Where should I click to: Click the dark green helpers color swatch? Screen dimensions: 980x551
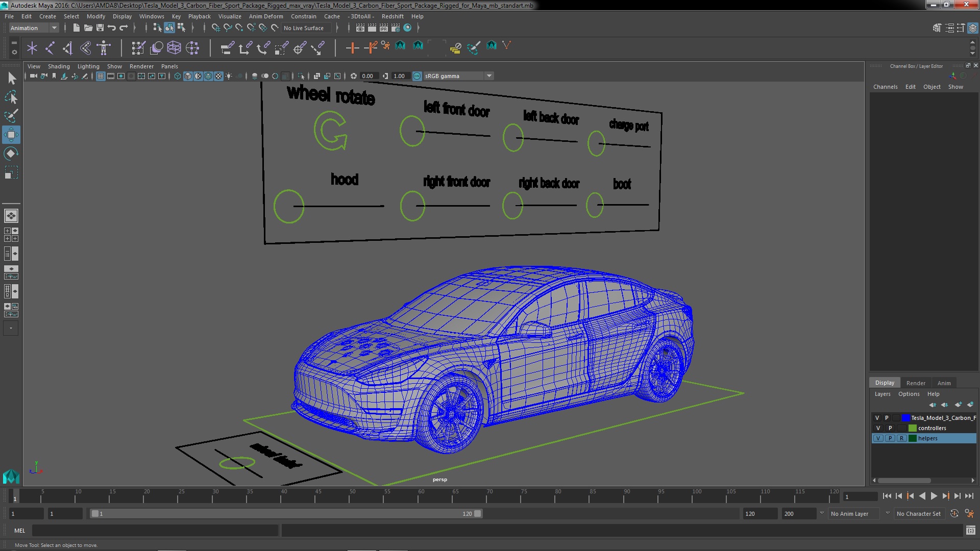pos(912,438)
